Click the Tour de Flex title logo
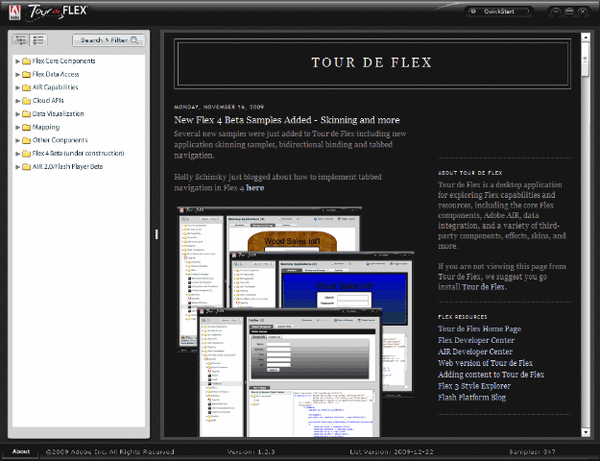The width and height of the screenshot is (600, 461). [57, 11]
